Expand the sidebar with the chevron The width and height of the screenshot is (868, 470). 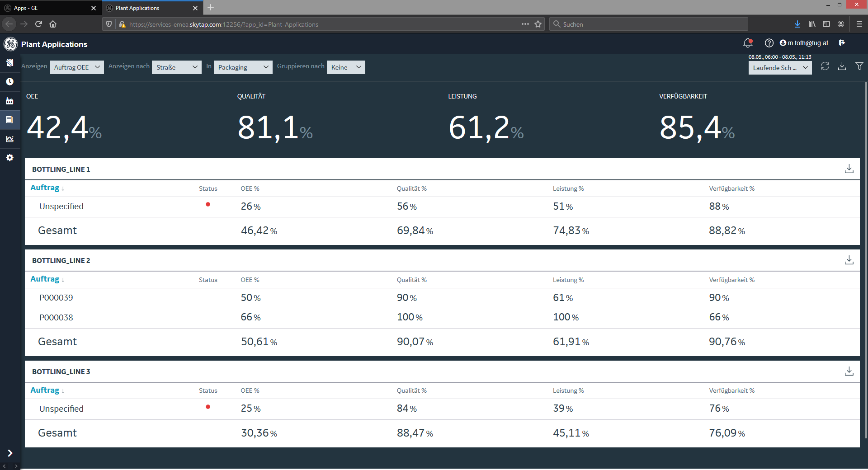[x=10, y=453]
